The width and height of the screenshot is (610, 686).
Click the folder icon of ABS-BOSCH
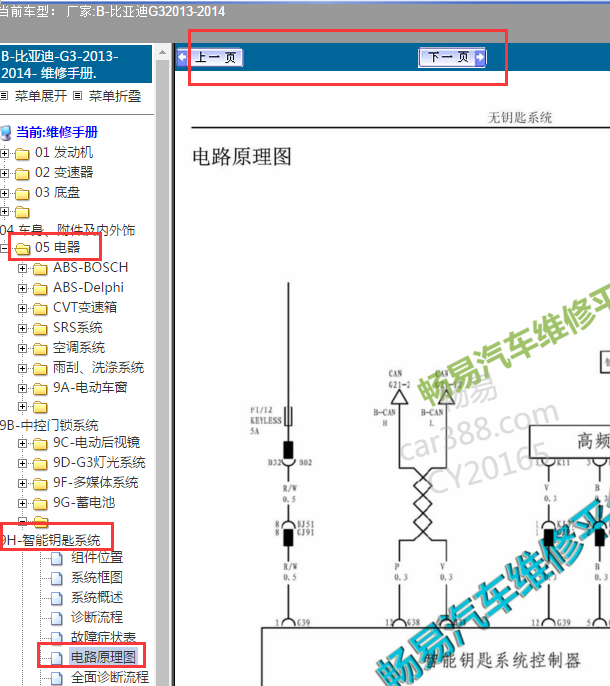(40, 269)
